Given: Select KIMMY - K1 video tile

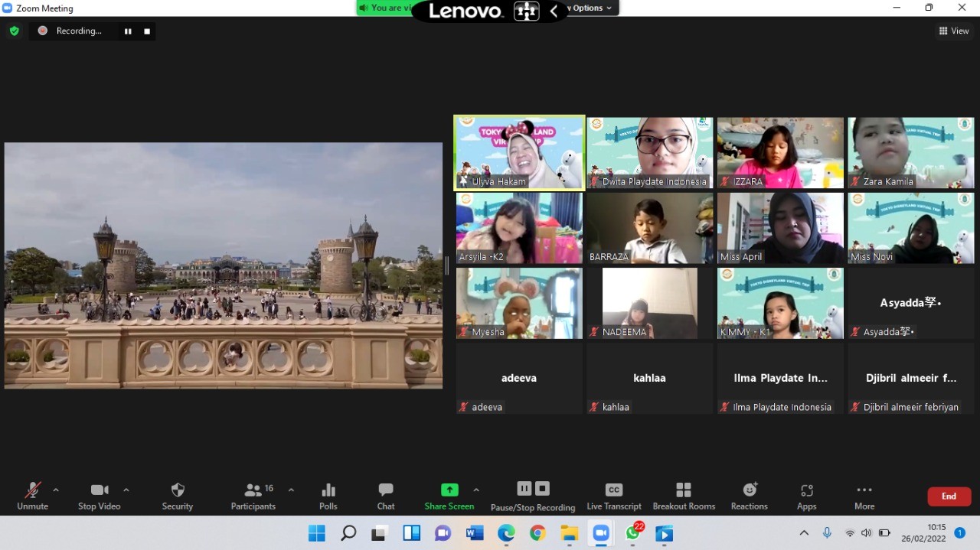Looking at the screenshot, I should pos(780,303).
